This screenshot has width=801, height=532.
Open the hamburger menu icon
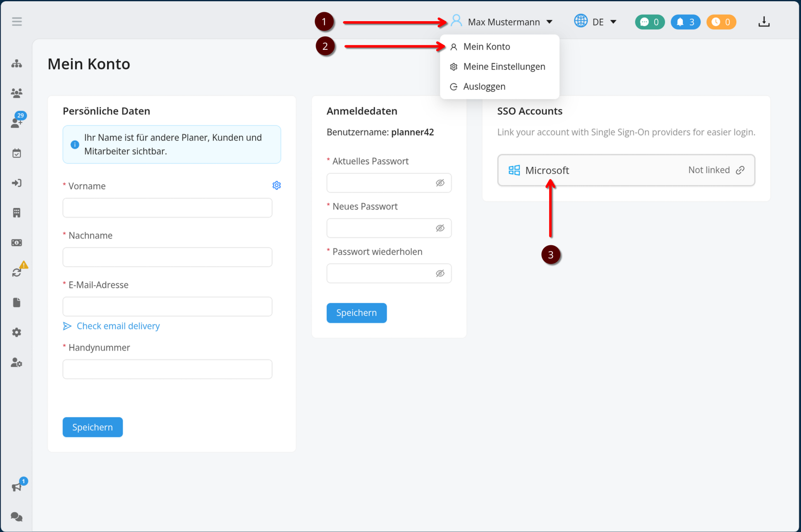click(17, 22)
